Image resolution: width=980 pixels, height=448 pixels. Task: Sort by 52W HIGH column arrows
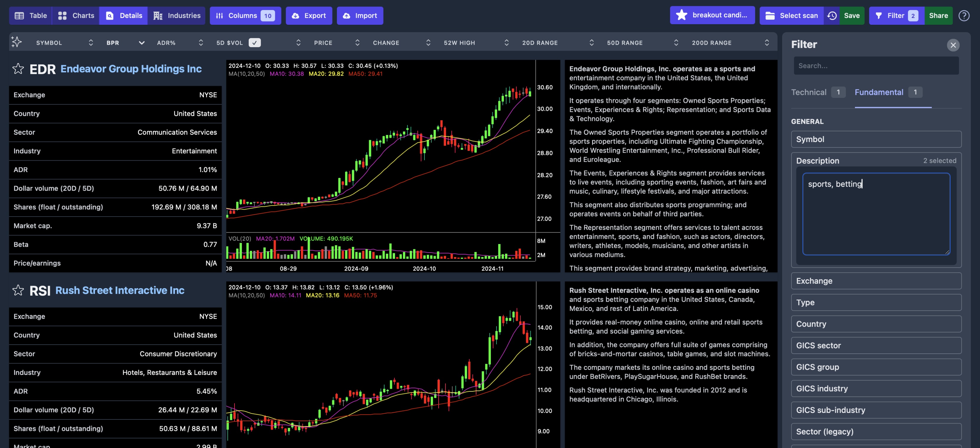coord(506,42)
